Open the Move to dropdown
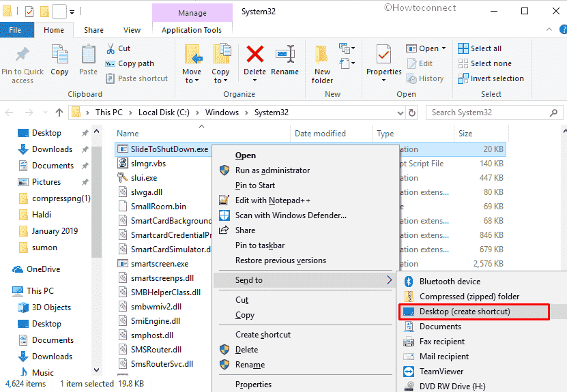The height and width of the screenshot is (392, 567). [x=192, y=76]
